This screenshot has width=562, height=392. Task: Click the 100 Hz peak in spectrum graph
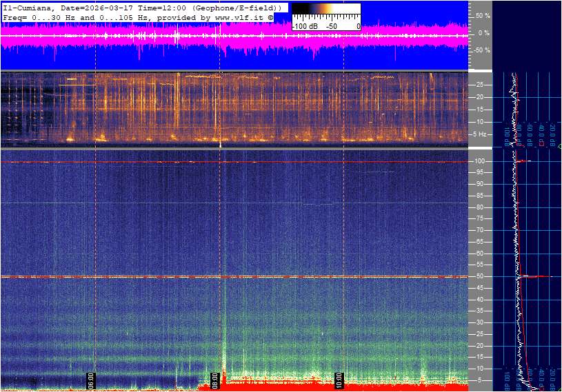523,161
